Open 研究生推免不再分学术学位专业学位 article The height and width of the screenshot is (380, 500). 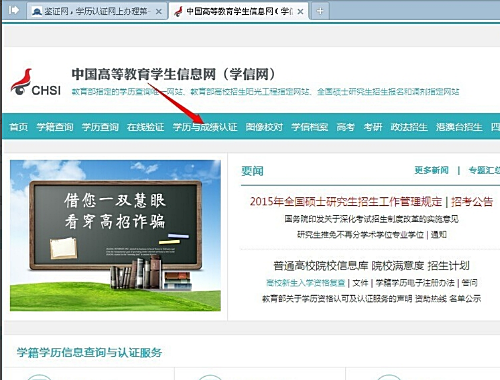360,235
